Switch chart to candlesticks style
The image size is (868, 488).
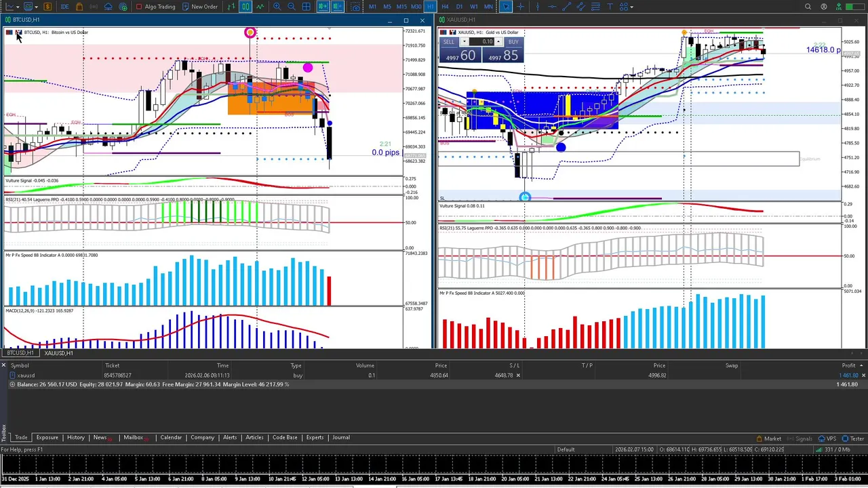click(245, 7)
